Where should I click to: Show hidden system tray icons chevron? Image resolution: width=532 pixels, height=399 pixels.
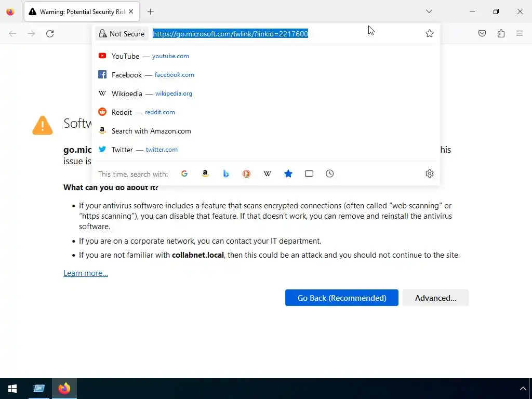pyautogui.click(x=523, y=389)
